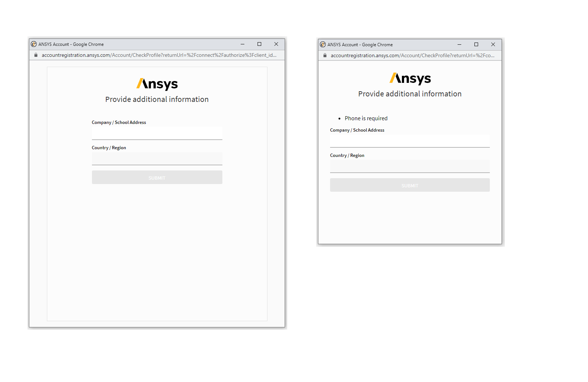Click 'Country / Region' label in right window
The width and height of the screenshot is (588, 382).
click(x=347, y=155)
